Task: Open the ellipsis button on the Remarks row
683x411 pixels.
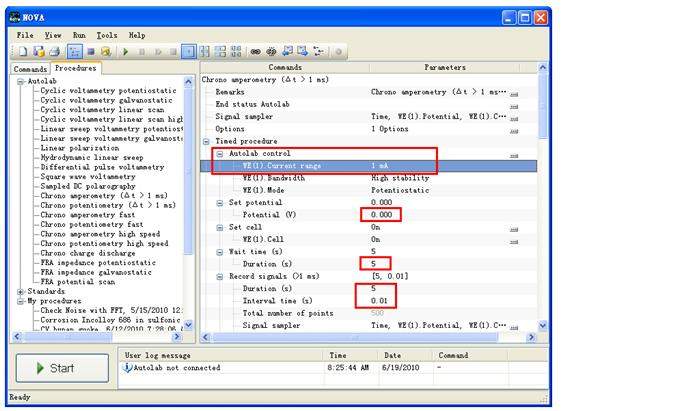Action: (x=514, y=94)
